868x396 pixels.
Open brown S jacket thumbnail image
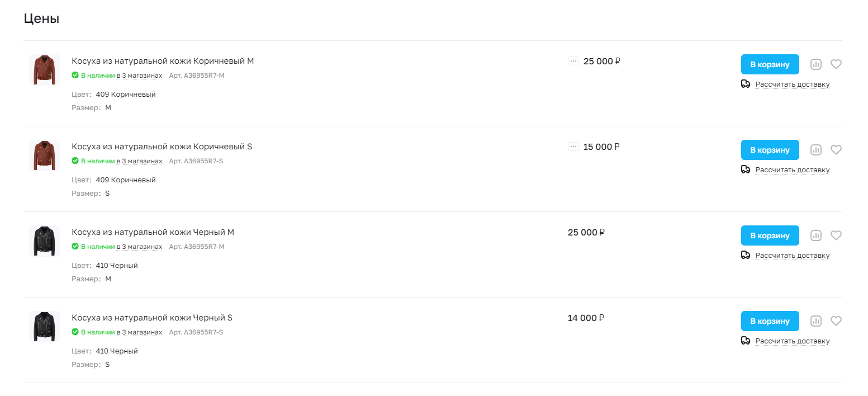point(44,155)
